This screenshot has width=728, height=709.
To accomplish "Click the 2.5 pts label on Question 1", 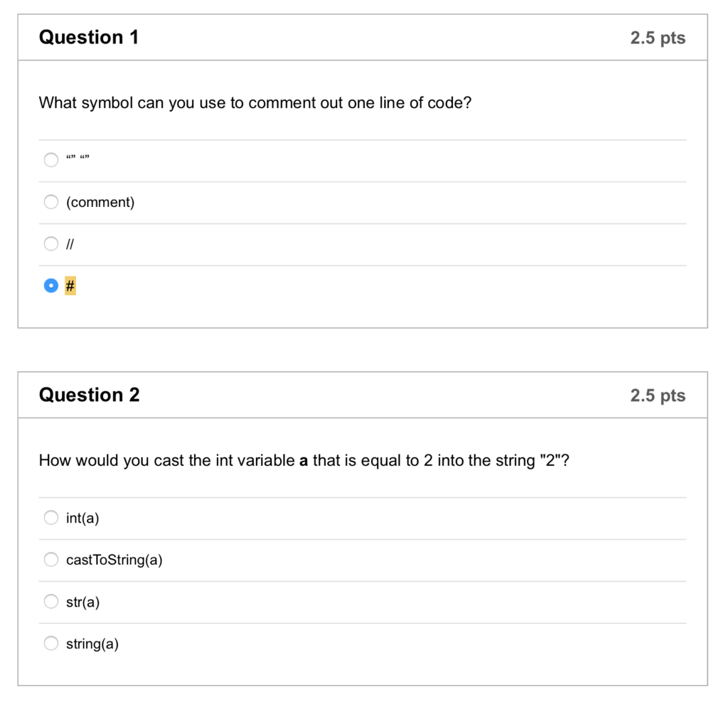I will [658, 38].
